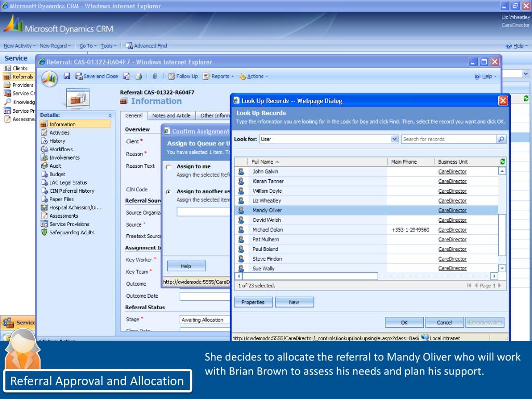
Task: Open Service Provisions in Details panel
Action: pyautogui.click(x=69, y=224)
